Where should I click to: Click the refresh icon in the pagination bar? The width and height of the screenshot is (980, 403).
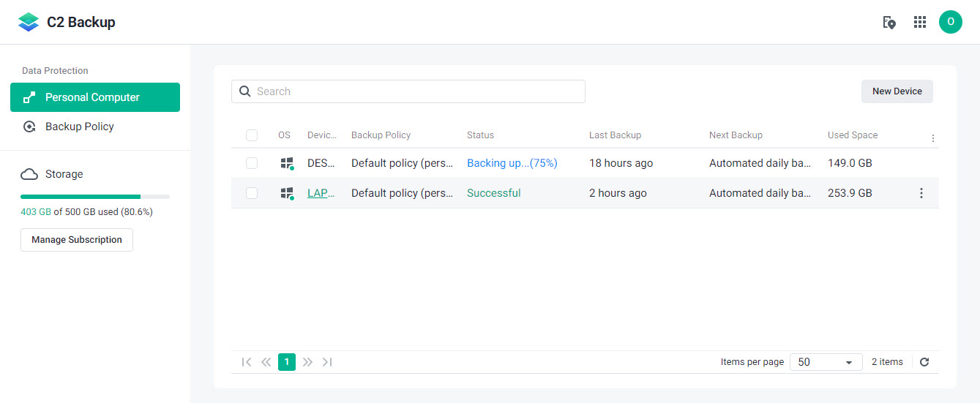tap(924, 362)
